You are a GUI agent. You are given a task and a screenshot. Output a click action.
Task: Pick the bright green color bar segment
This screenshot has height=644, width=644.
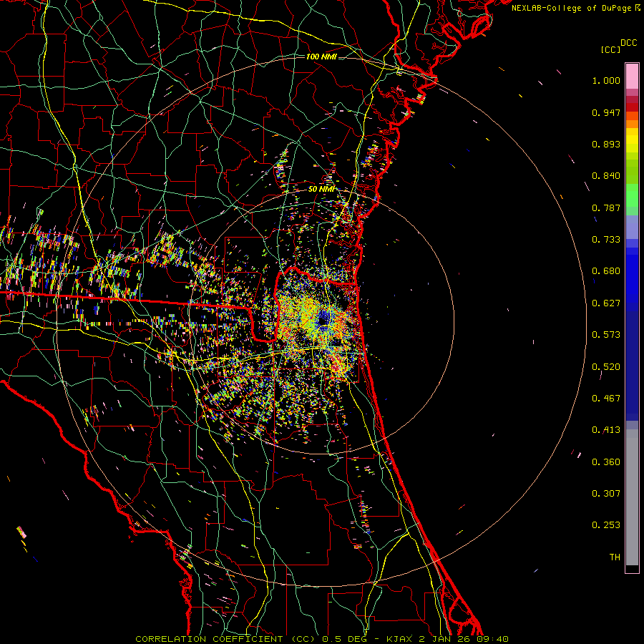[632, 195]
